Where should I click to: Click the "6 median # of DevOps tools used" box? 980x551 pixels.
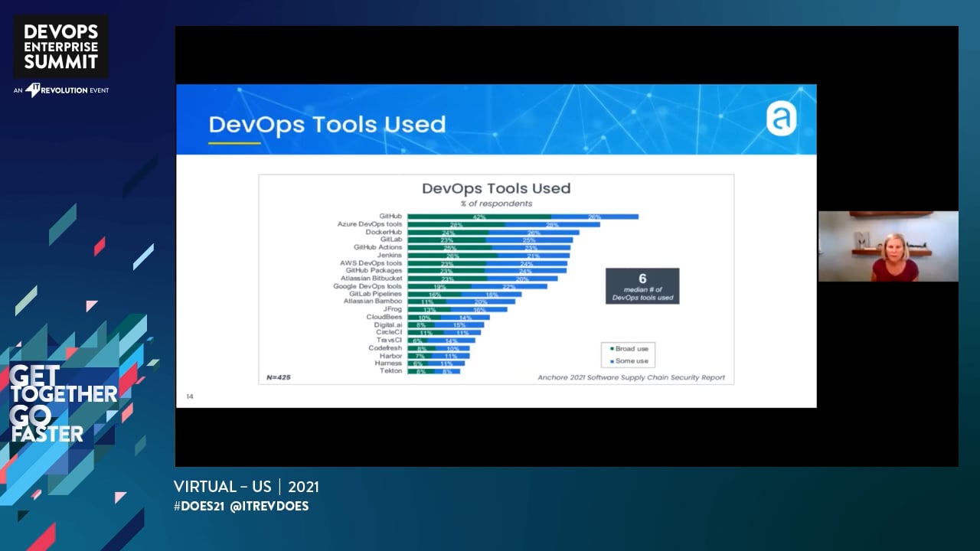642,285
